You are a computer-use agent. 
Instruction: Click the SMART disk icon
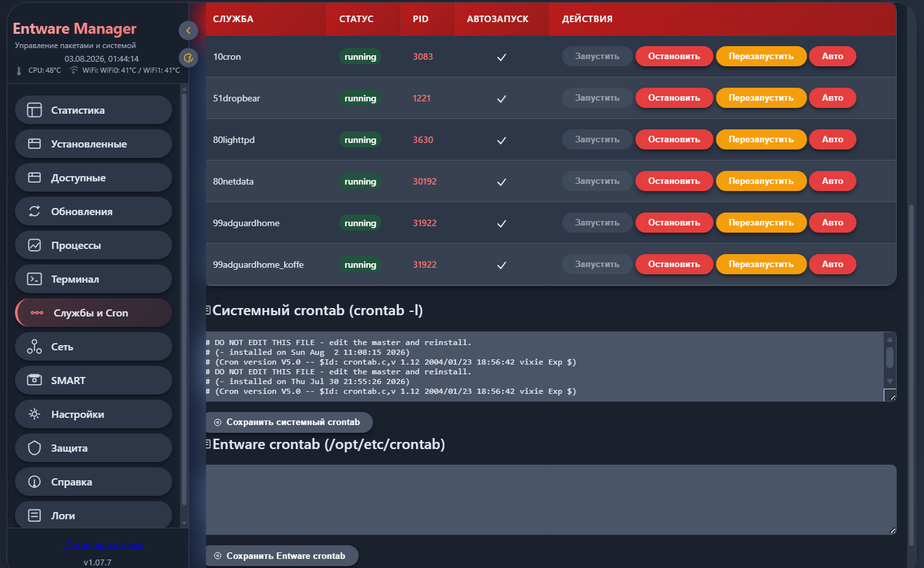pos(34,380)
